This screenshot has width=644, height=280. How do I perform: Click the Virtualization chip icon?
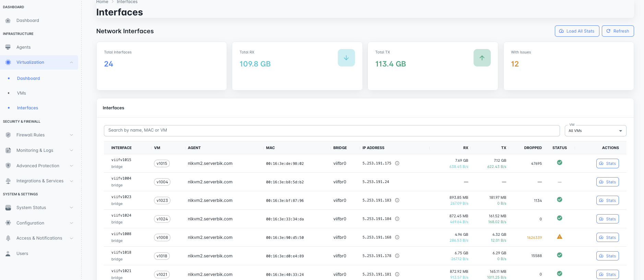[8, 62]
